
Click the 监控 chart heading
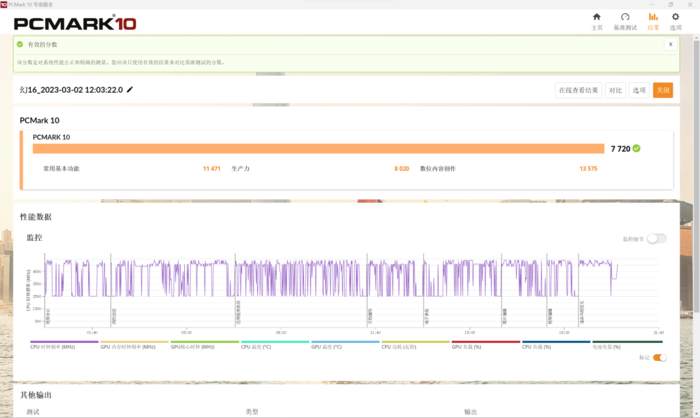[34, 238]
